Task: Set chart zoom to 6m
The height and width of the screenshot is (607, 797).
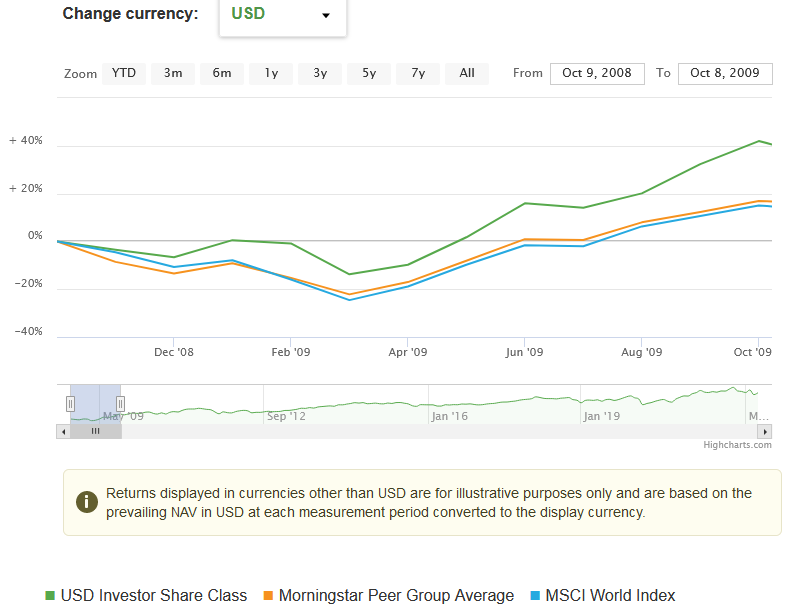Action: 222,74
